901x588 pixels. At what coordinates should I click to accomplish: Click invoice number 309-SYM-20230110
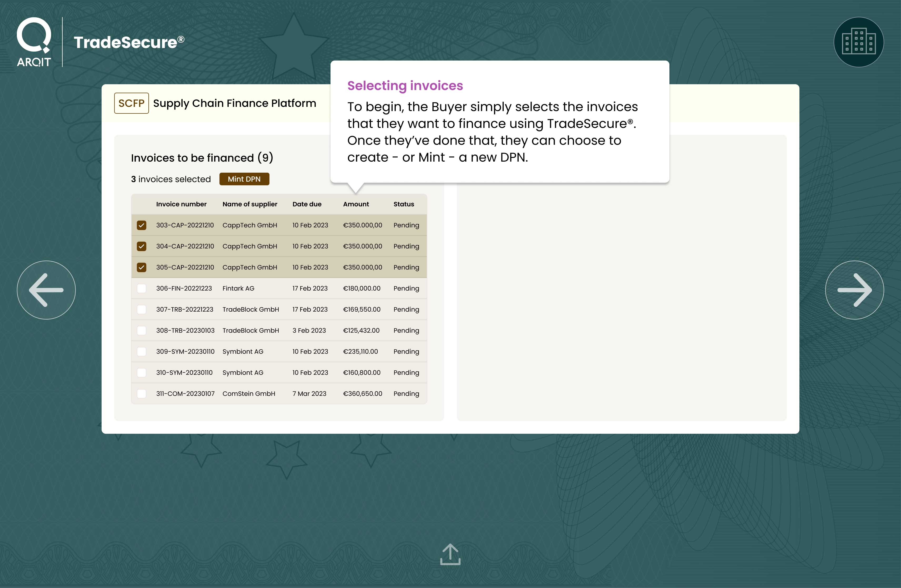[x=185, y=352]
